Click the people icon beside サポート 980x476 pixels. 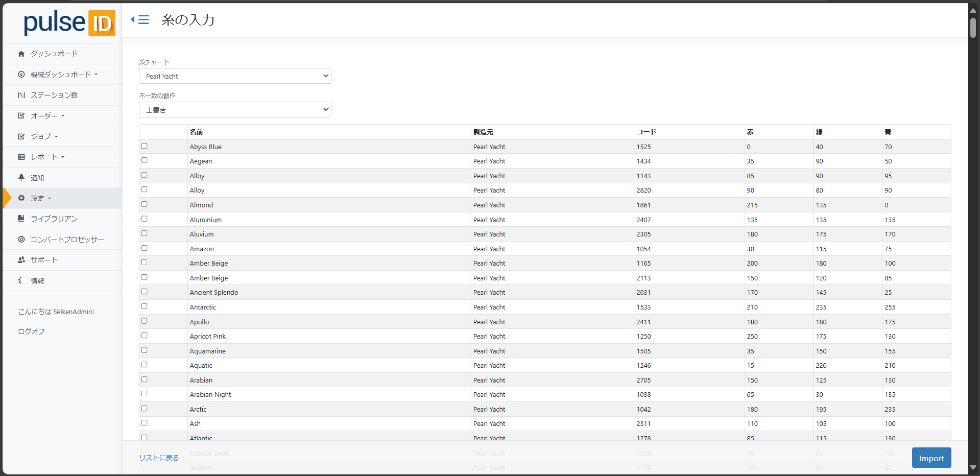21,260
